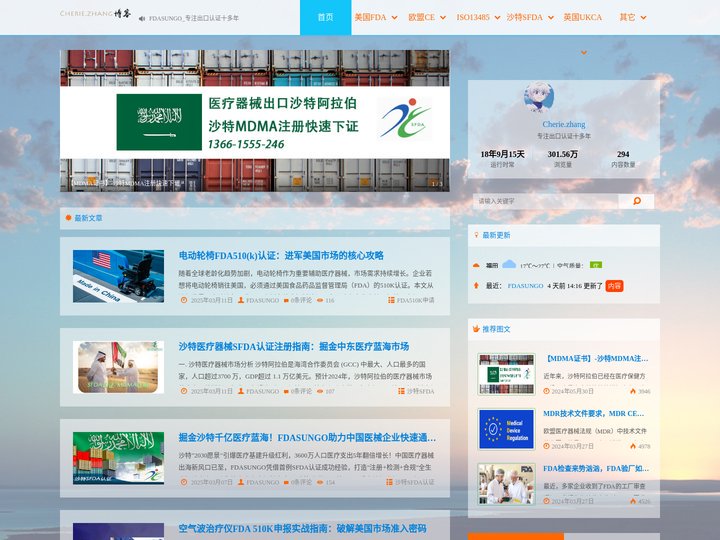
Task: Click the orange search magnifier button
Action: pos(636,201)
